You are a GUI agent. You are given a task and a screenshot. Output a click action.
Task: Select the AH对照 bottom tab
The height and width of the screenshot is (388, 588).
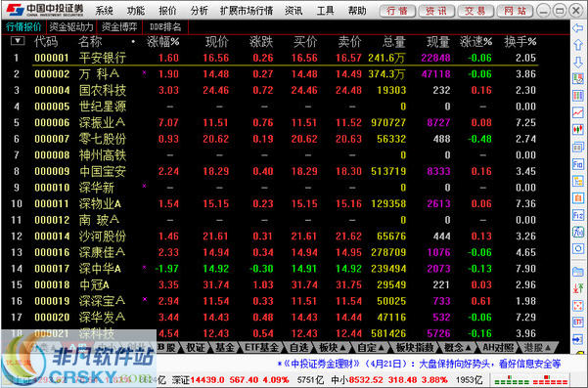(x=498, y=348)
